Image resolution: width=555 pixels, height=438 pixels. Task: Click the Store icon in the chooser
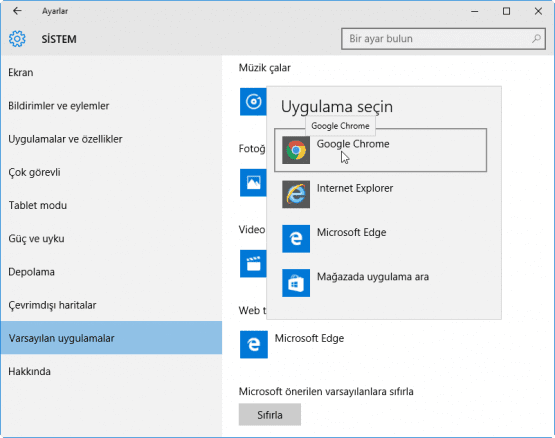point(296,283)
